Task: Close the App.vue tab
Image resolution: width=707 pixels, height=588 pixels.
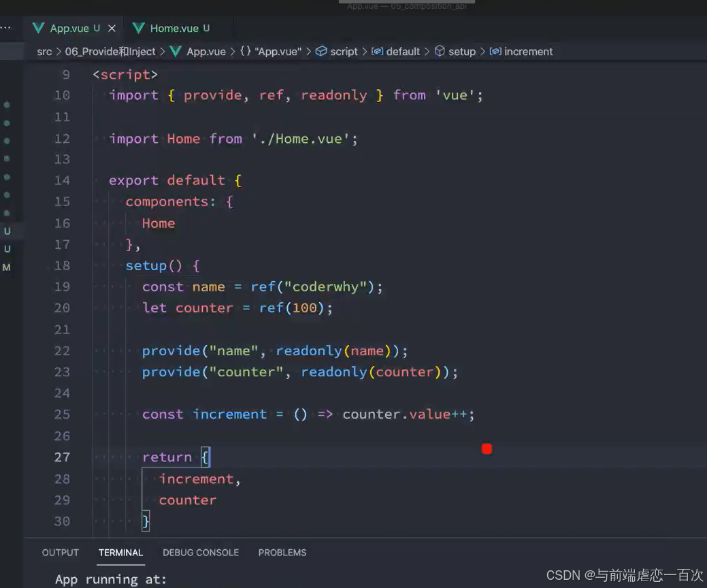Action: [112, 29]
